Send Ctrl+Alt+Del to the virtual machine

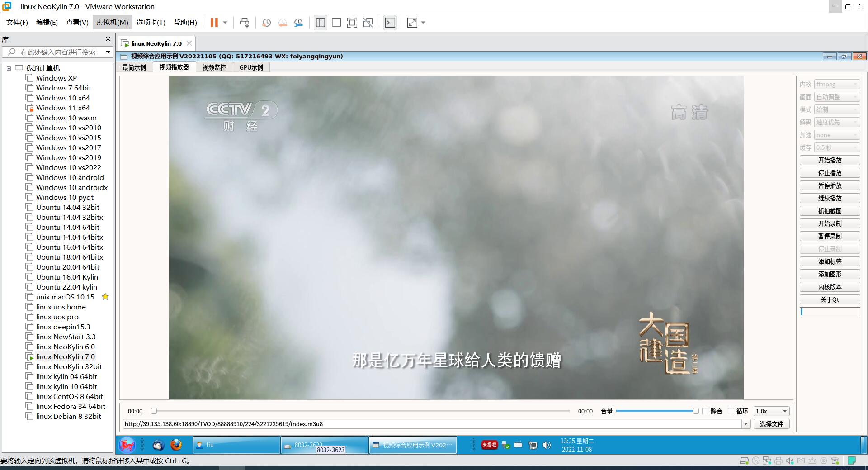(245, 23)
